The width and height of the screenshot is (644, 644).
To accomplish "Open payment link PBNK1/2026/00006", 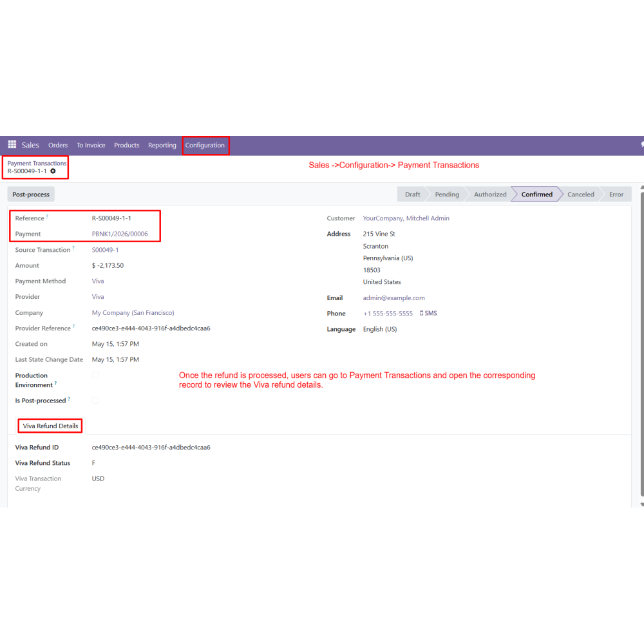I will click(x=120, y=234).
